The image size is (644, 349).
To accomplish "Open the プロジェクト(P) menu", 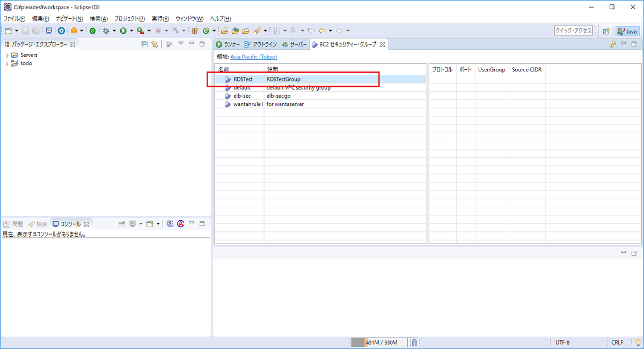I will (x=129, y=19).
